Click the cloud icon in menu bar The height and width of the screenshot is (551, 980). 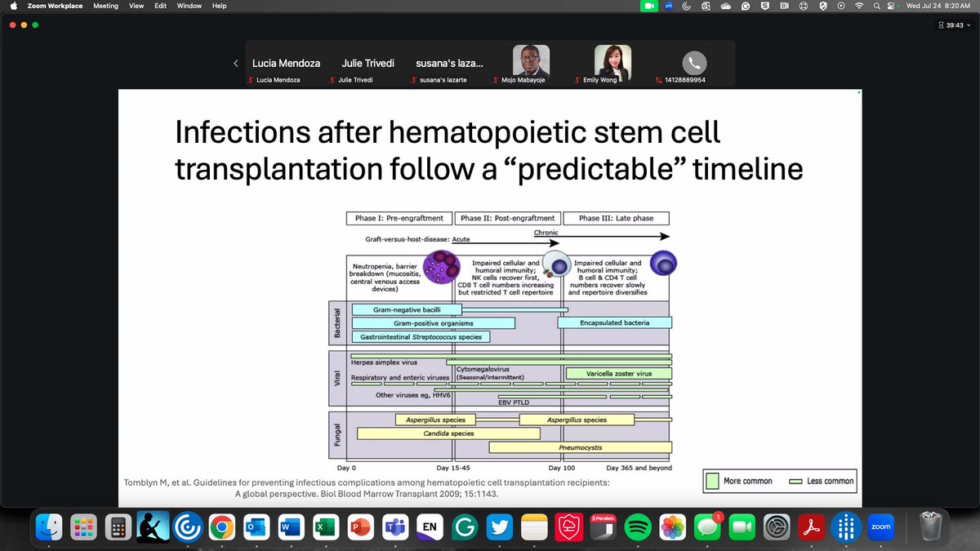tap(726, 6)
